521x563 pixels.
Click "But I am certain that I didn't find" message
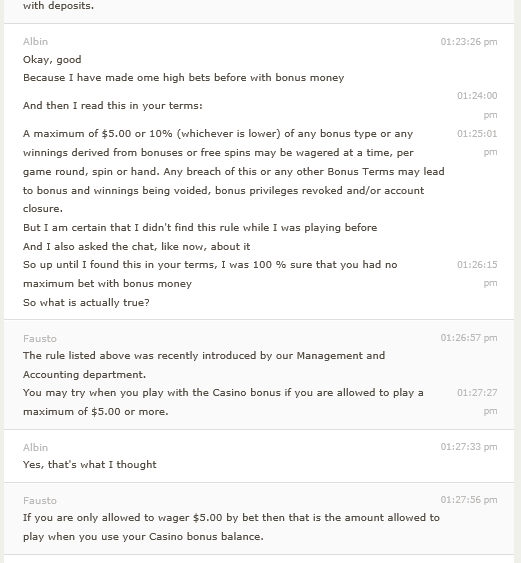point(200,228)
